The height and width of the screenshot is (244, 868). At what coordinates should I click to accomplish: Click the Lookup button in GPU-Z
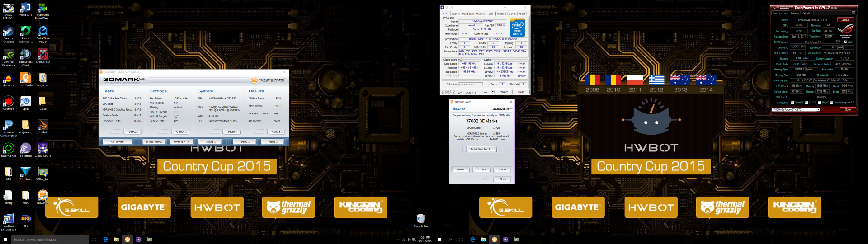[x=845, y=20]
